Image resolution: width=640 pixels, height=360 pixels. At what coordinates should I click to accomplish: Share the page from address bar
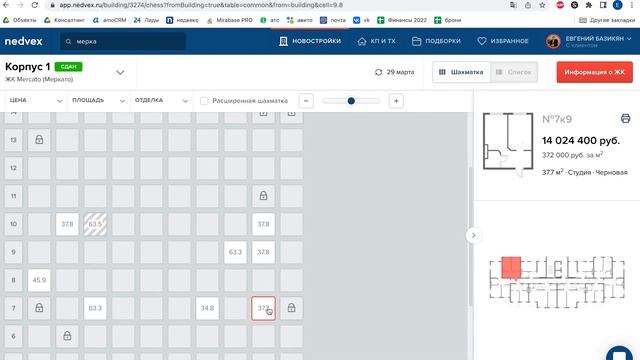point(528,5)
